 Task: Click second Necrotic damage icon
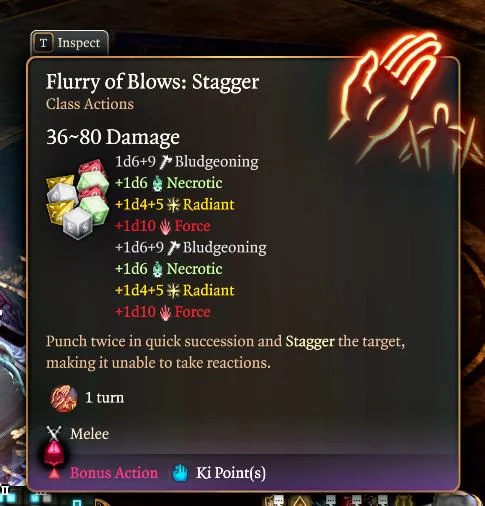(x=157, y=269)
